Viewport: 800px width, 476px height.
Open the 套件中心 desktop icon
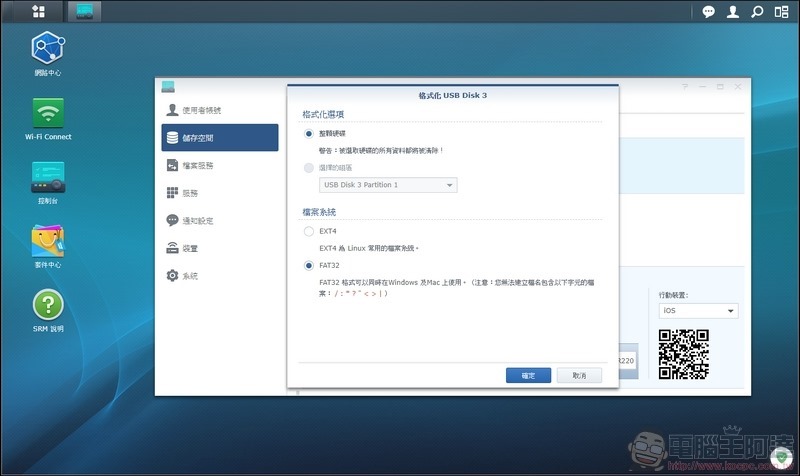48,246
